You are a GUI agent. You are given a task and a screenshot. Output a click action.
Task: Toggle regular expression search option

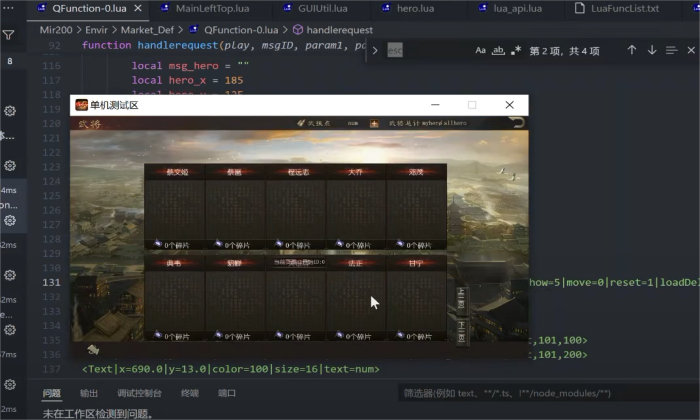513,50
